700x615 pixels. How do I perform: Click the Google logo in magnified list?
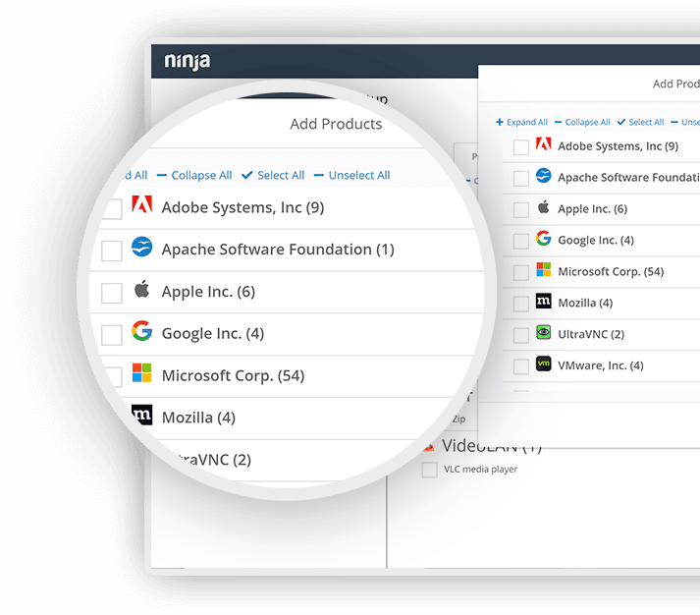pyautogui.click(x=142, y=331)
